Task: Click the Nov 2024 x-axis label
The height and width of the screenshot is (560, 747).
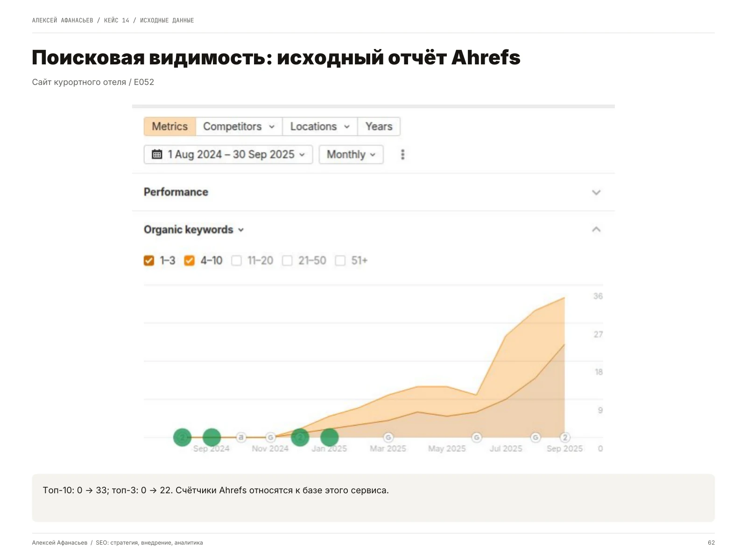Action: [x=270, y=448]
